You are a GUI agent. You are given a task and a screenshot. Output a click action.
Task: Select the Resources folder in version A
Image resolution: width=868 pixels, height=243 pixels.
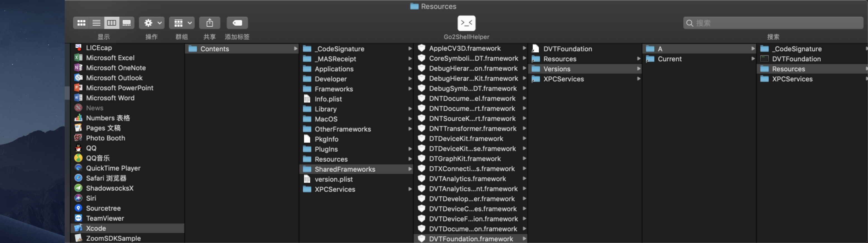click(x=813, y=69)
